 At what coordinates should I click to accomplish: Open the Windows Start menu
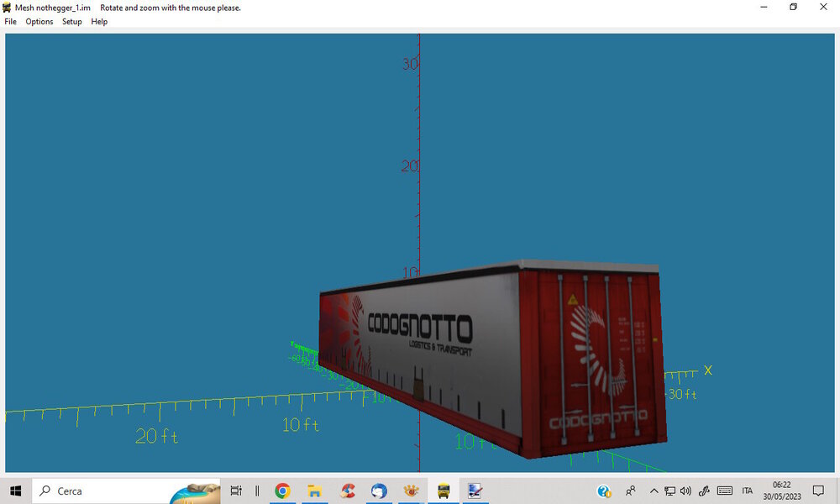click(x=15, y=491)
